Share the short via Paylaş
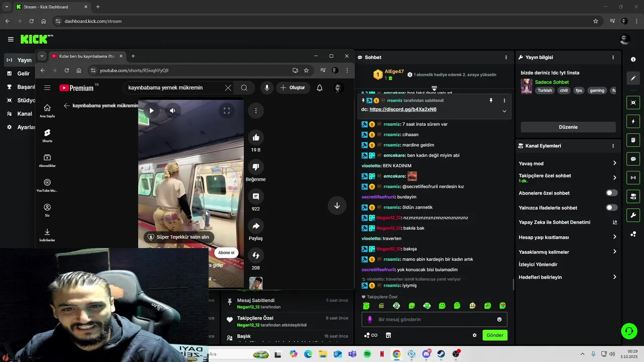The width and height of the screenshot is (644, 362). click(256, 226)
